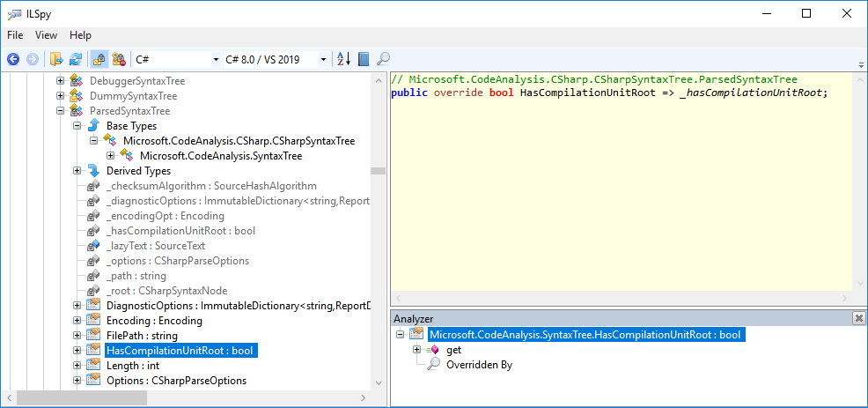Image resolution: width=868 pixels, height=408 pixels.
Task: Click the get accessor method icon
Action: coord(432,350)
